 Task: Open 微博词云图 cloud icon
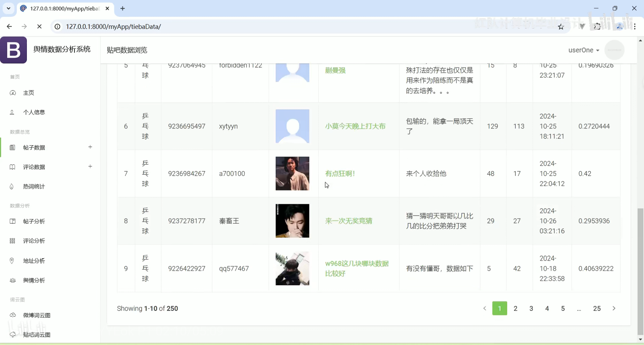13,315
